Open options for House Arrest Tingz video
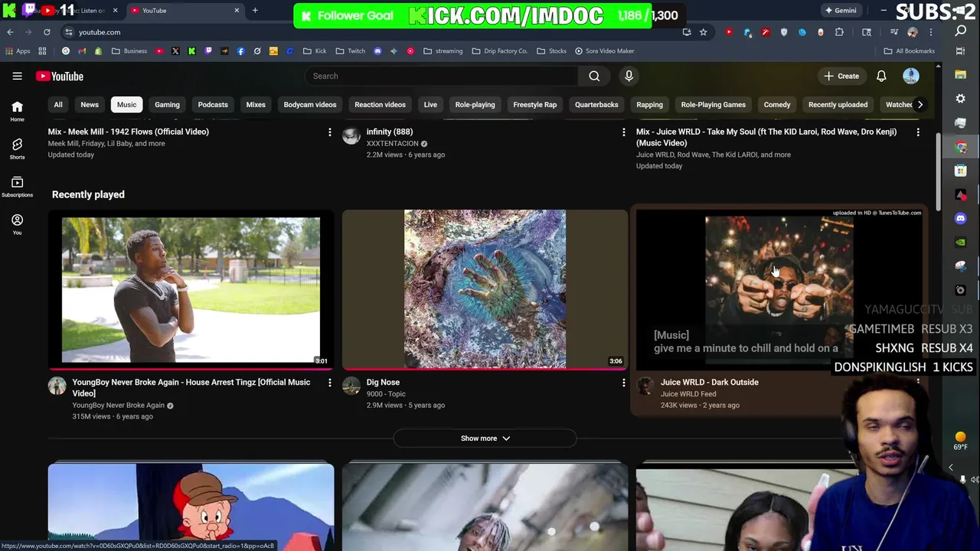The height and width of the screenshot is (551, 980). [x=330, y=383]
